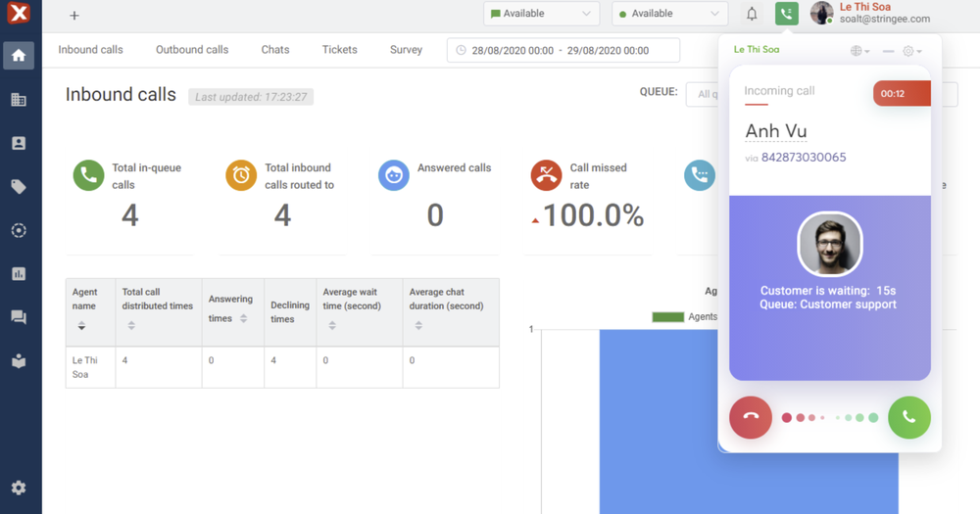Click the caller photo in softphone
Screen dimensions: 980x514
[x=830, y=244]
